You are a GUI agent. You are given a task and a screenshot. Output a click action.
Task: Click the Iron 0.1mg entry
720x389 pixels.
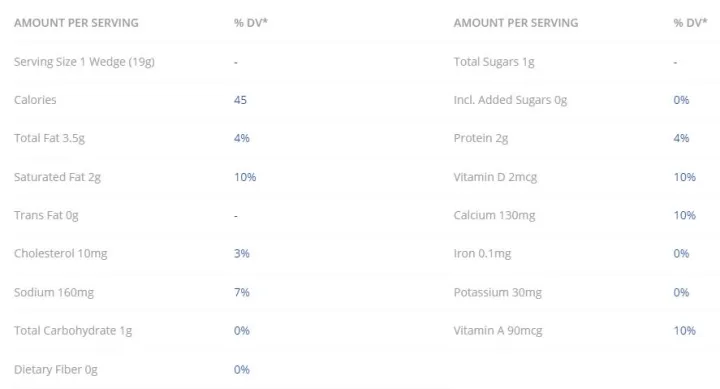pos(482,254)
